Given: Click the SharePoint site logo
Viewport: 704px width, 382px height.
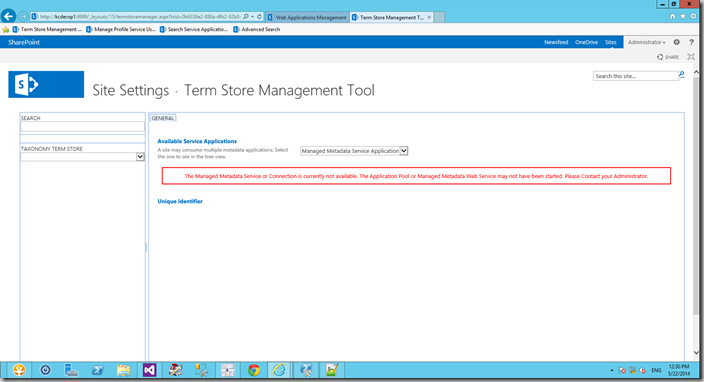Looking at the screenshot, I should coord(46,84).
